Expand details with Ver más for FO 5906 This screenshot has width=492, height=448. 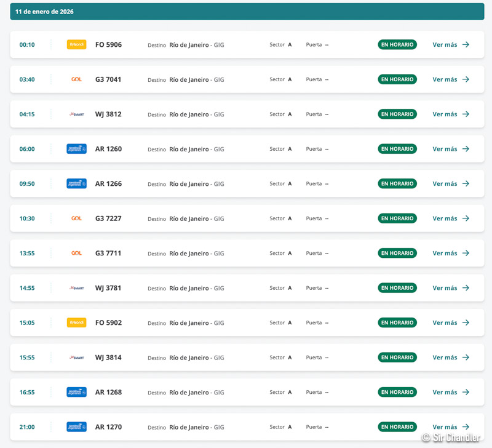coord(445,45)
